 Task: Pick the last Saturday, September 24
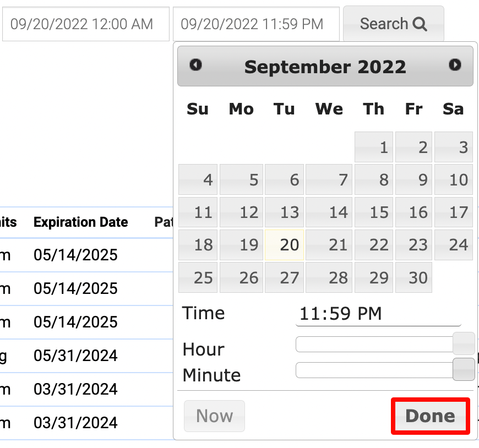pos(453,245)
